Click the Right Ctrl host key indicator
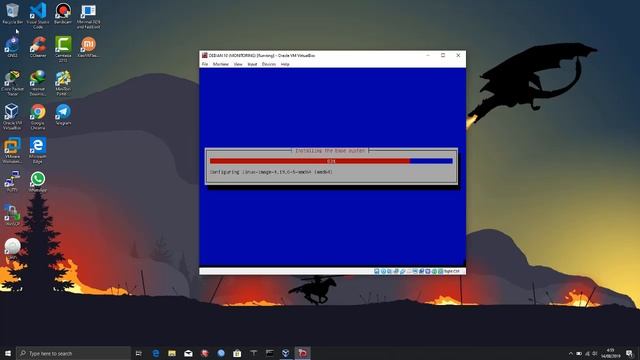The width and height of the screenshot is (640, 360). point(451,271)
